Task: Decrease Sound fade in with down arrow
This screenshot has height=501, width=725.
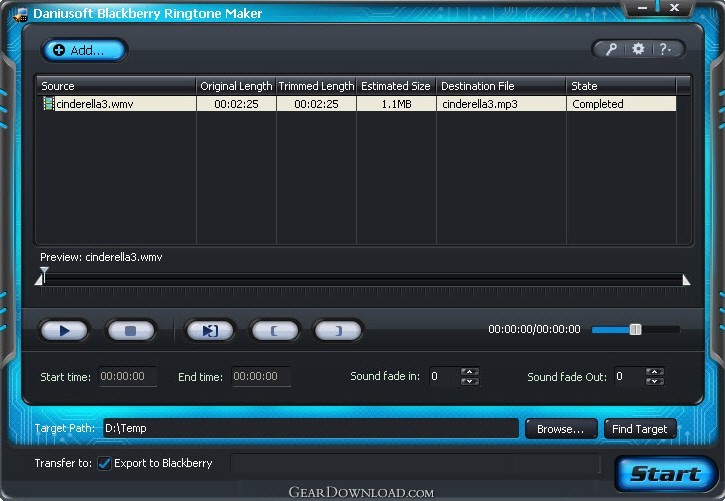Action: [470, 381]
